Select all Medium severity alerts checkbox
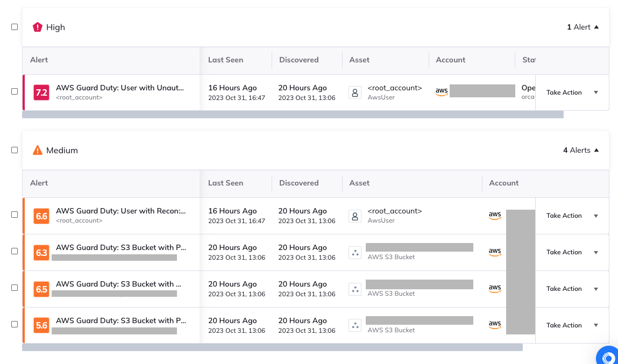Viewport: 618px width, 364px height. pos(15,150)
